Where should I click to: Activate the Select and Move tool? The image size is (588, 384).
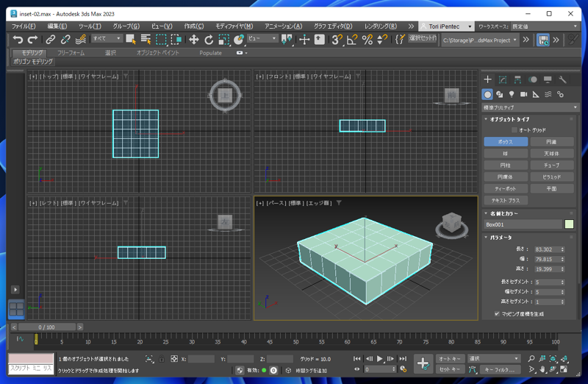(193, 40)
